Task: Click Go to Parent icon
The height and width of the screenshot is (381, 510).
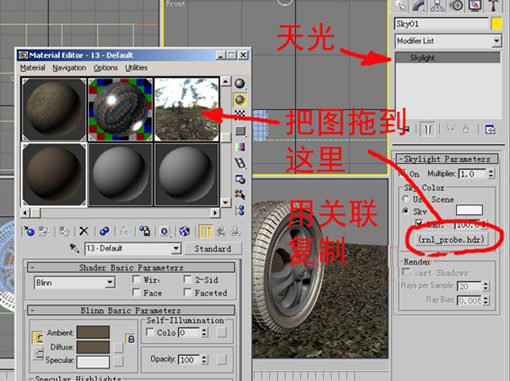Action: [221, 231]
